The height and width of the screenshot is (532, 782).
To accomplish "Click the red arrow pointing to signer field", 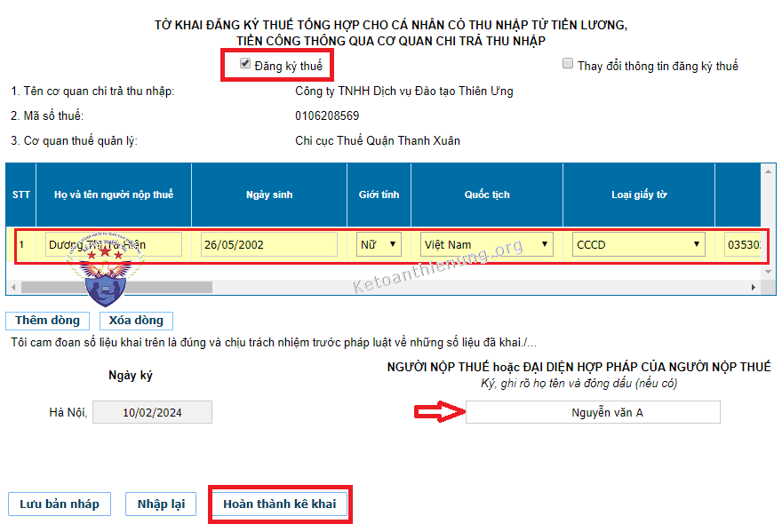I will tap(437, 411).
